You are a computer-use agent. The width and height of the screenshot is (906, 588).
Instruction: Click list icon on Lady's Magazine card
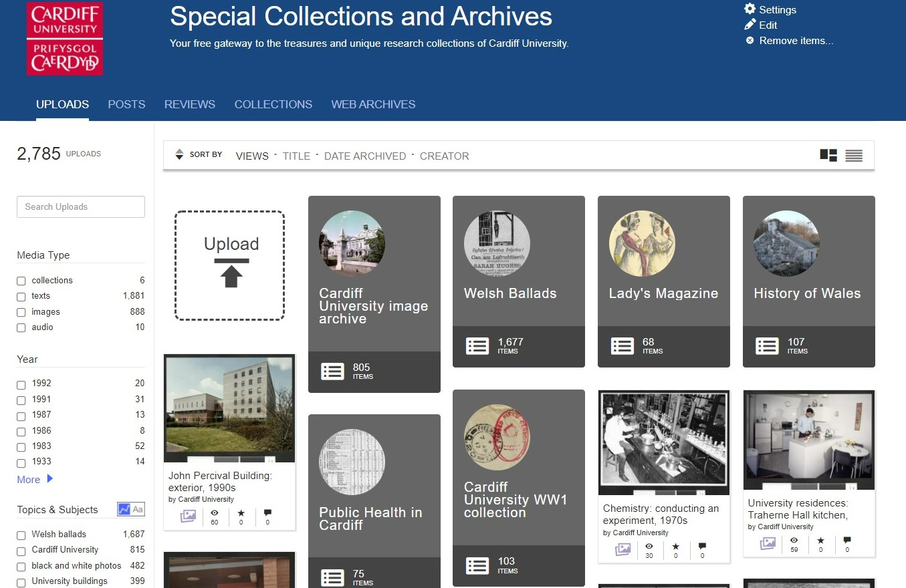(622, 346)
